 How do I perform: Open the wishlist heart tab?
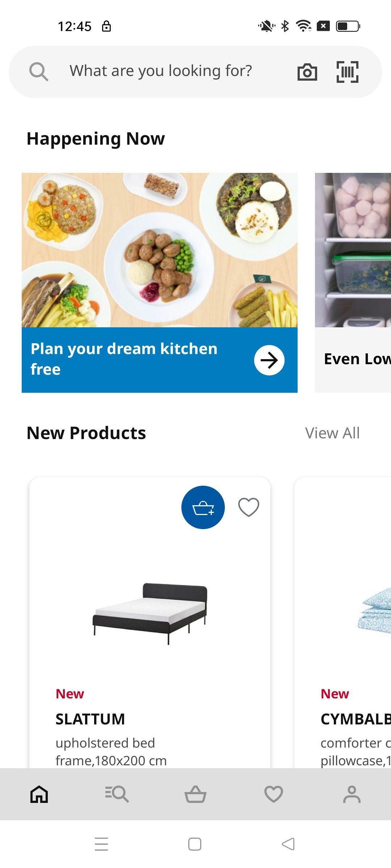click(x=274, y=794)
